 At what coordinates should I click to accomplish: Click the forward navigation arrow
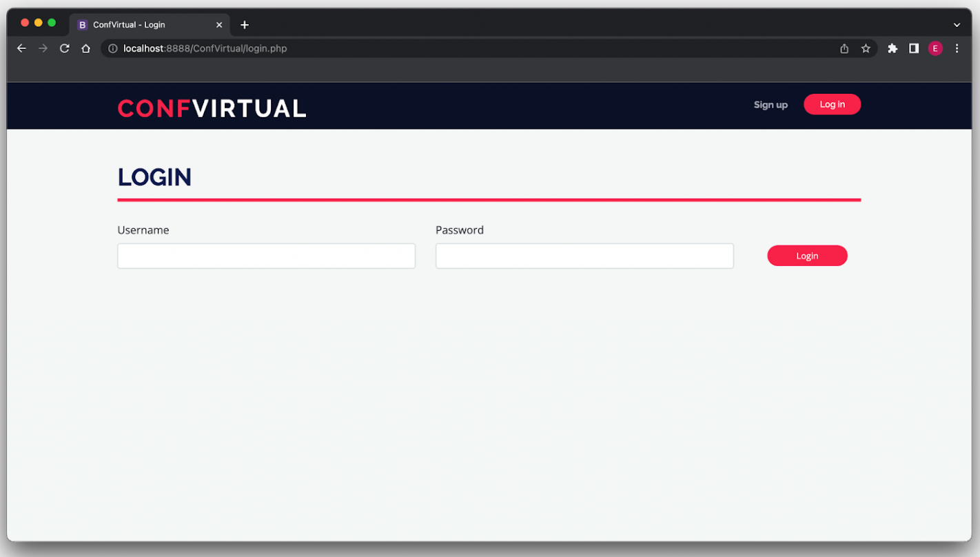click(x=43, y=48)
